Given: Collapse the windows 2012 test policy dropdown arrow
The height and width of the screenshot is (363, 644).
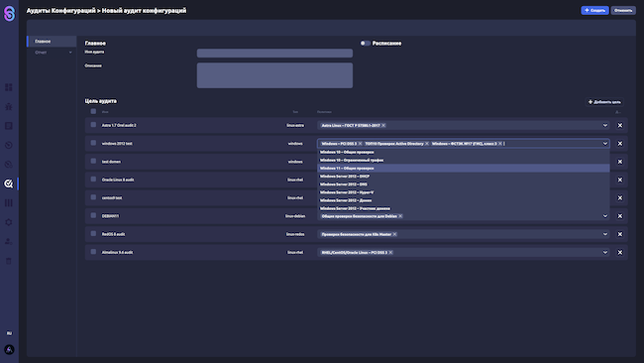Looking at the screenshot, I should (605, 144).
